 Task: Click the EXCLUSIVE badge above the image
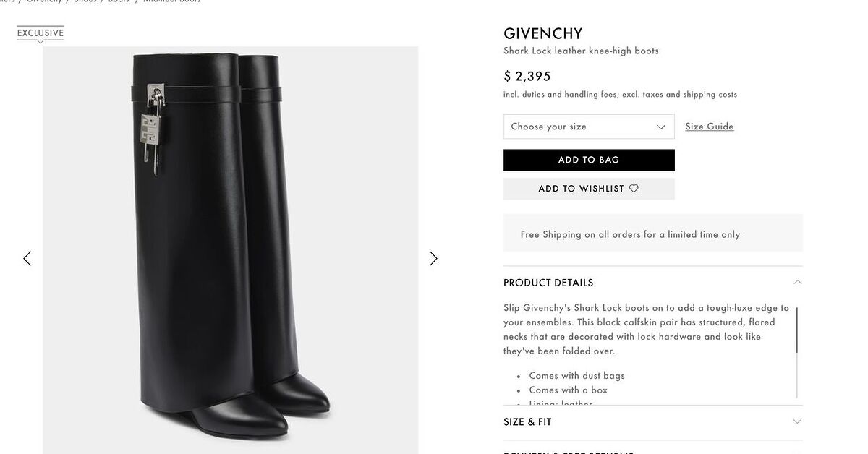click(41, 33)
